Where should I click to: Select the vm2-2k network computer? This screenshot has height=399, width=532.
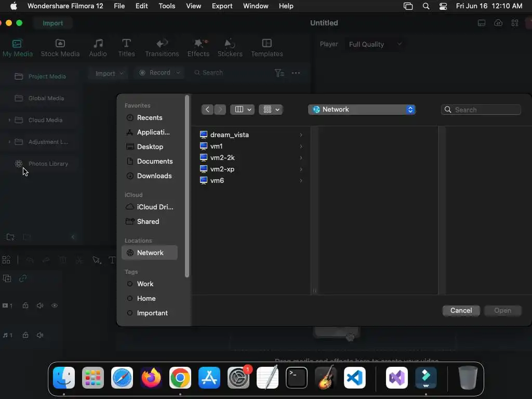(x=251, y=158)
